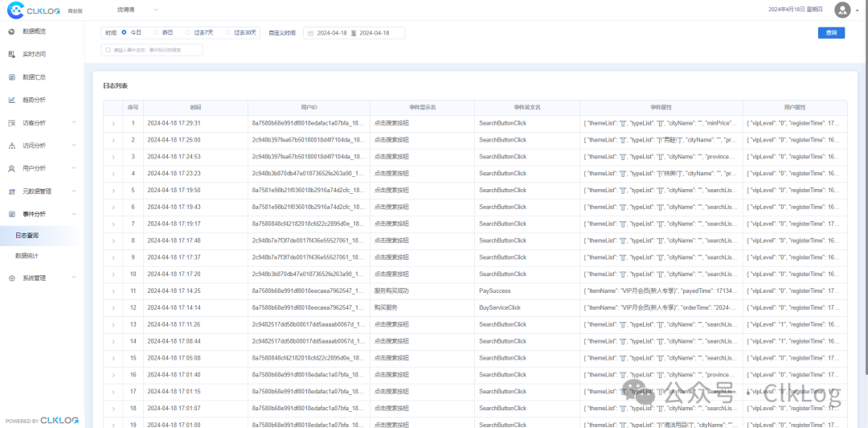Select the 今日 time radio button
The image size is (868, 428).
[124, 33]
